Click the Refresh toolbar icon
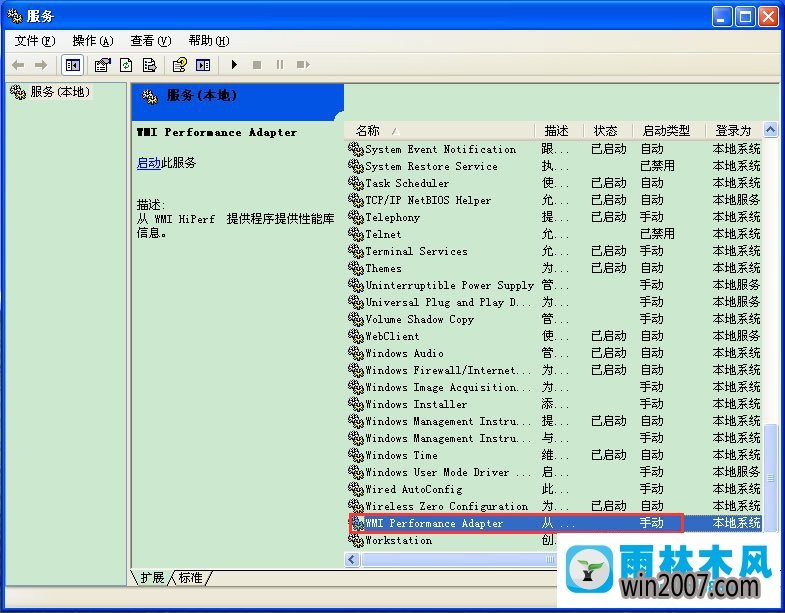Image resolution: width=785 pixels, height=613 pixels. [x=126, y=65]
